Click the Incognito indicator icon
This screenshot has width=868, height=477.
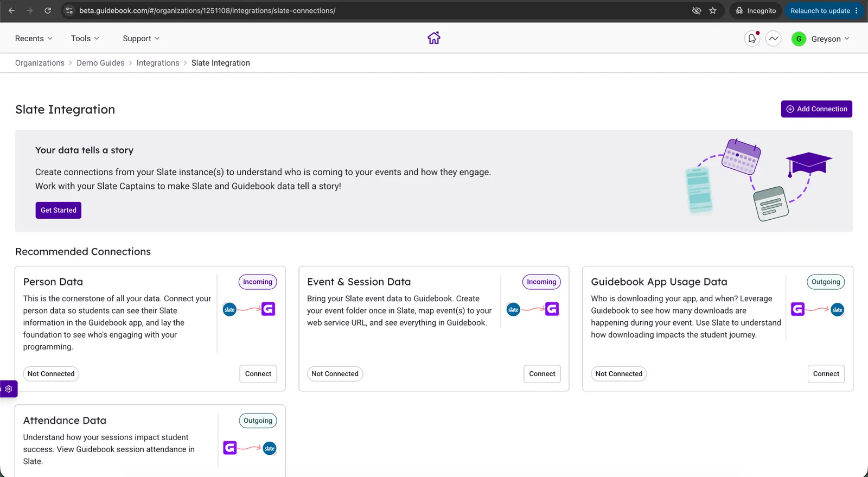739,11
